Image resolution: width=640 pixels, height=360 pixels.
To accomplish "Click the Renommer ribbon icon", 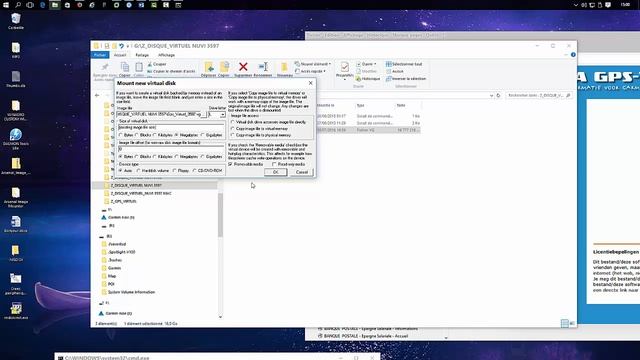I will (x=263, y=67).
